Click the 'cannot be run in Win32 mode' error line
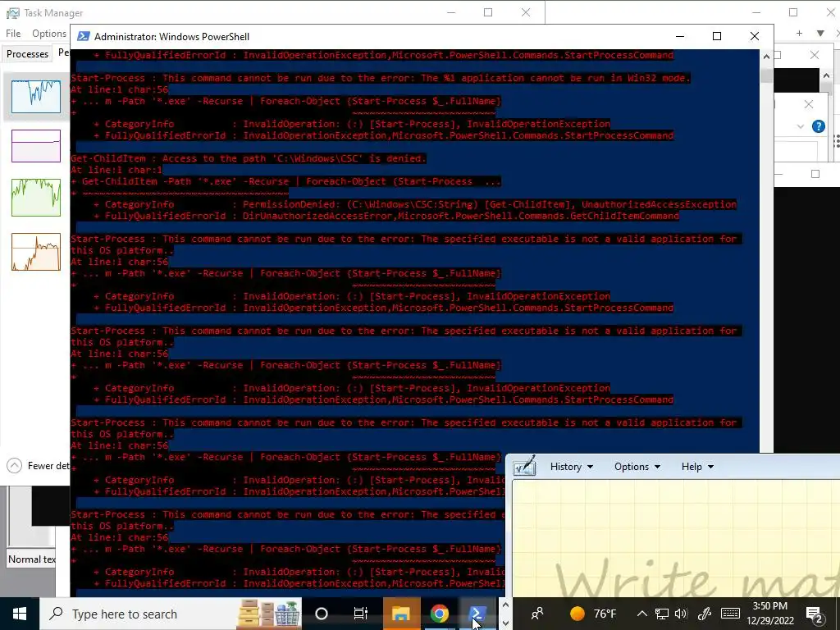The image size is (840, 630). click(381, 78)
